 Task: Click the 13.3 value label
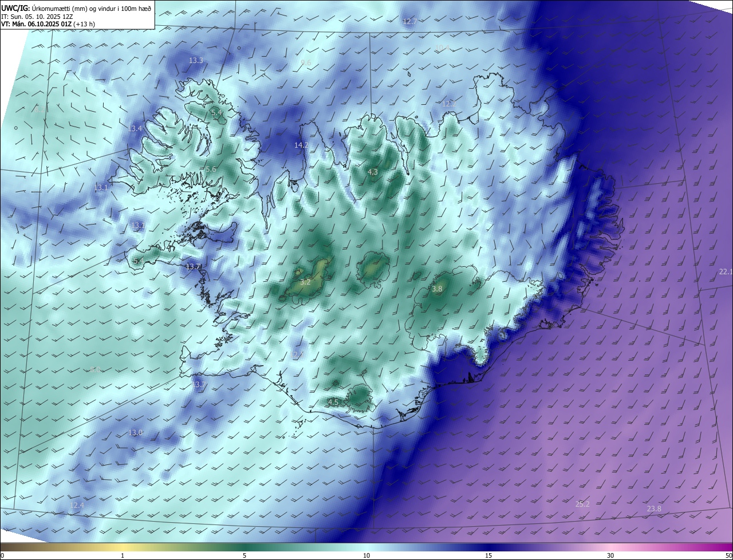pos(196,60)
